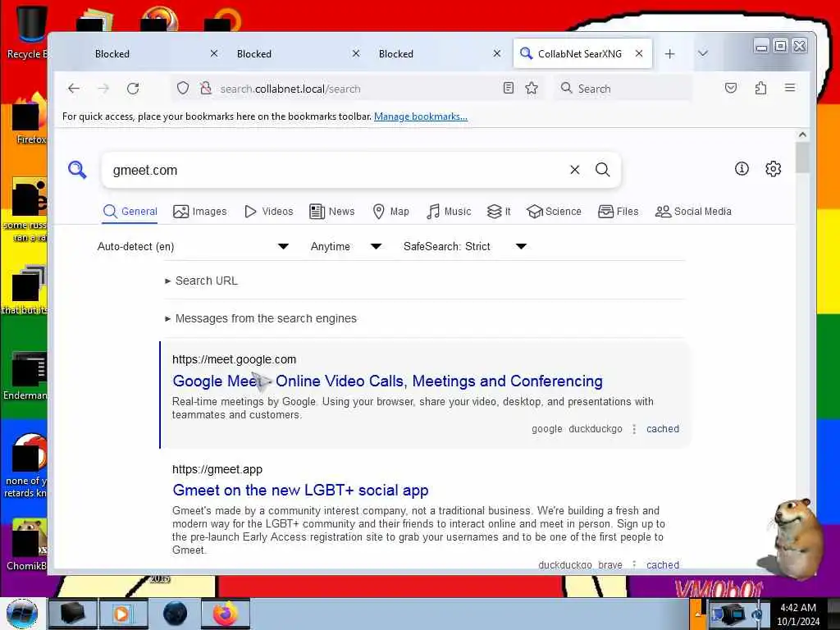Close the CollabNet SearXNG tab
This screenshot has width=840, height=630.
639,53
